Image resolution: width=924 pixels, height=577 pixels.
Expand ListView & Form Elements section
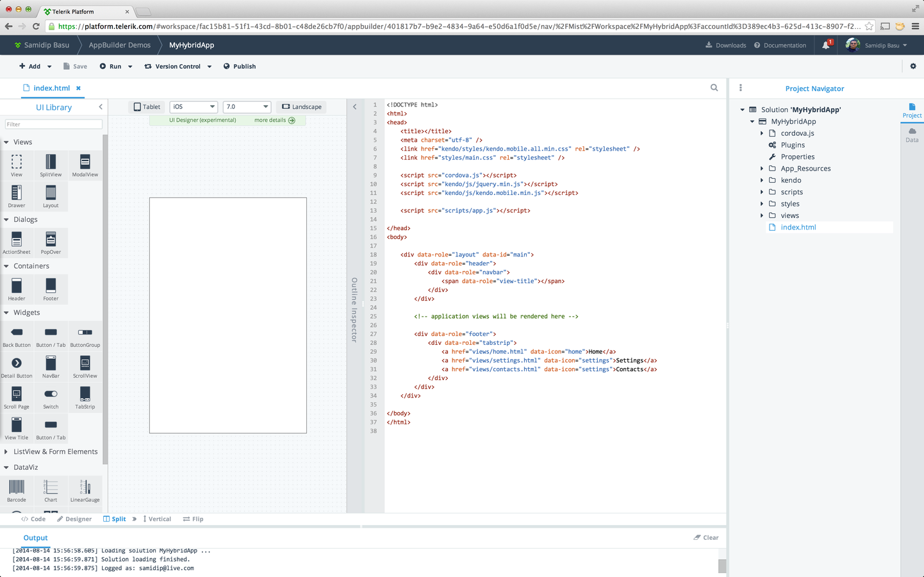point(6,452)
